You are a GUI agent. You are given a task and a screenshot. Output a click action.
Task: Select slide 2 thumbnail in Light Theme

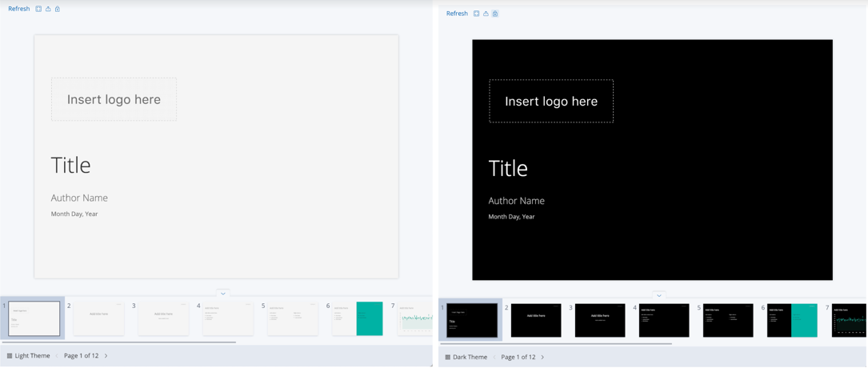pos(98,318)
